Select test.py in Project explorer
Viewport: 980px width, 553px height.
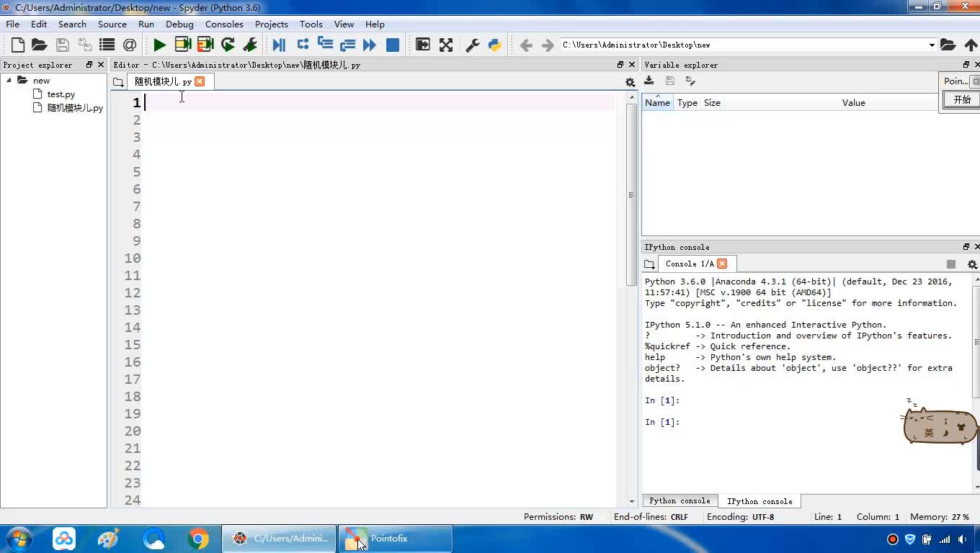(61, 94)
